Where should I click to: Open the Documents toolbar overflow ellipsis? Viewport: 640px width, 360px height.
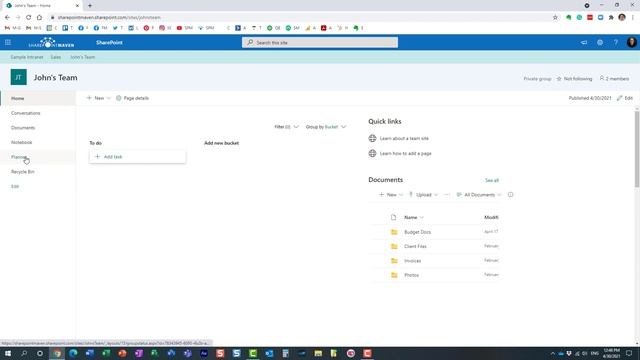click(447, 195)
